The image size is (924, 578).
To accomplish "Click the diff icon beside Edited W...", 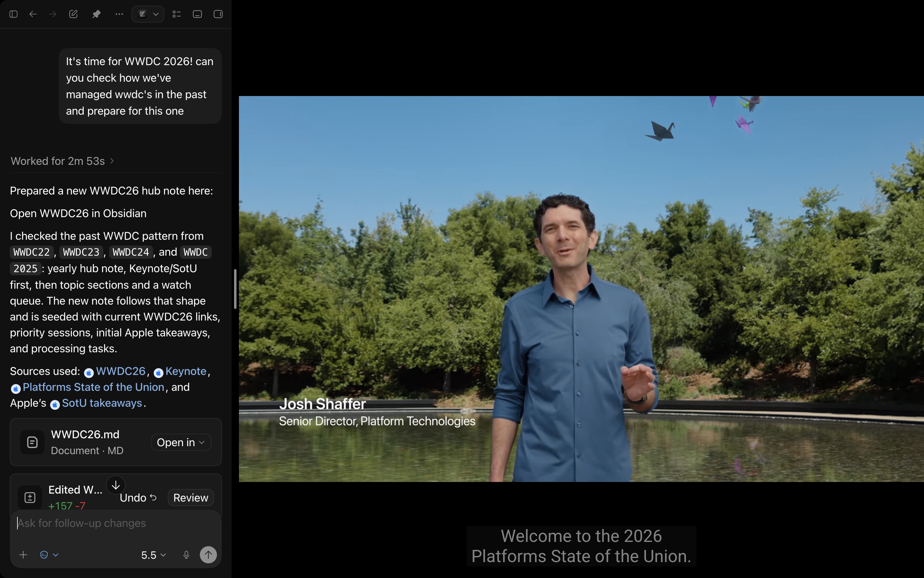I will pyautogui.click(x=30, y=497).
